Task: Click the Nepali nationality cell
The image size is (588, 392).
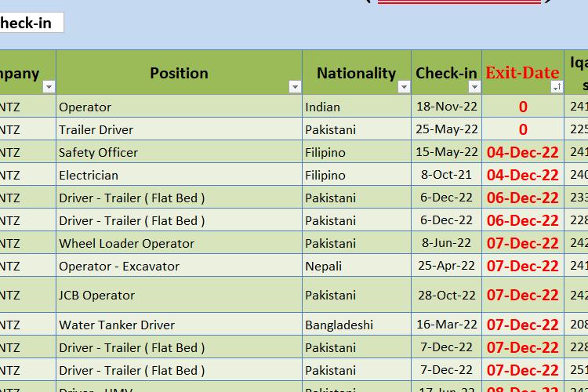Action: 356,266
